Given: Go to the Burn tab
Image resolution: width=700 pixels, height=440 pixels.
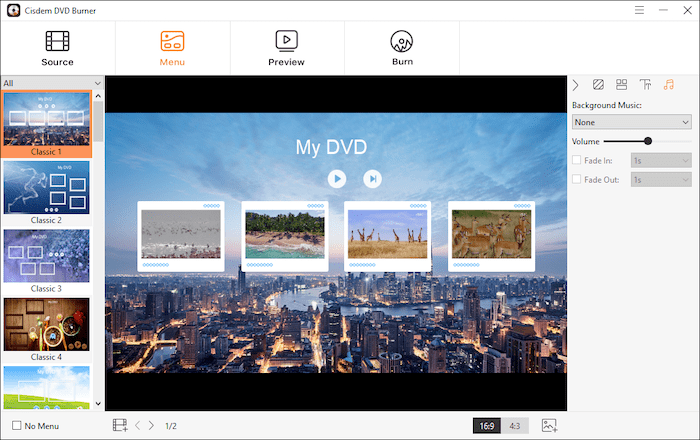Looking at the screenshot, I should point(402,48).
